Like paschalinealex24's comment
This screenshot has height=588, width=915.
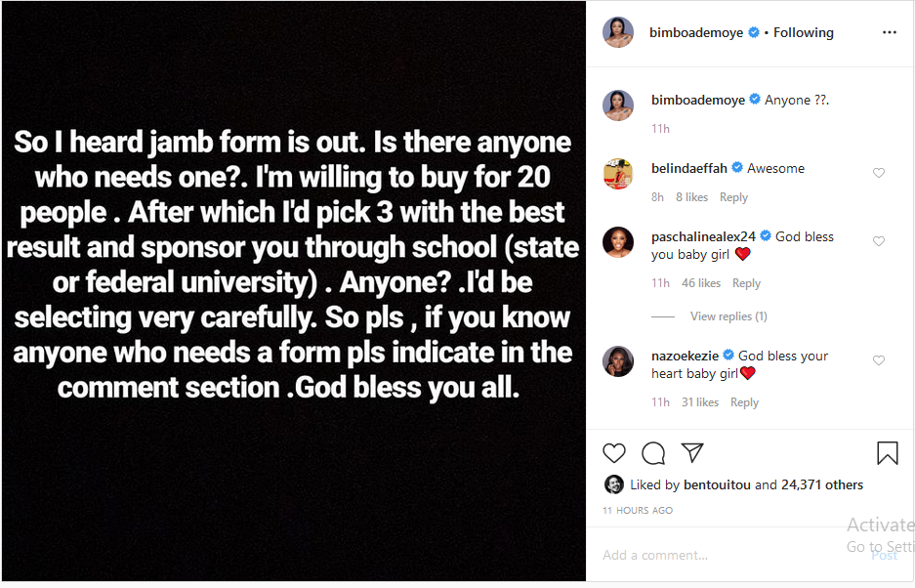pos(879,241)
